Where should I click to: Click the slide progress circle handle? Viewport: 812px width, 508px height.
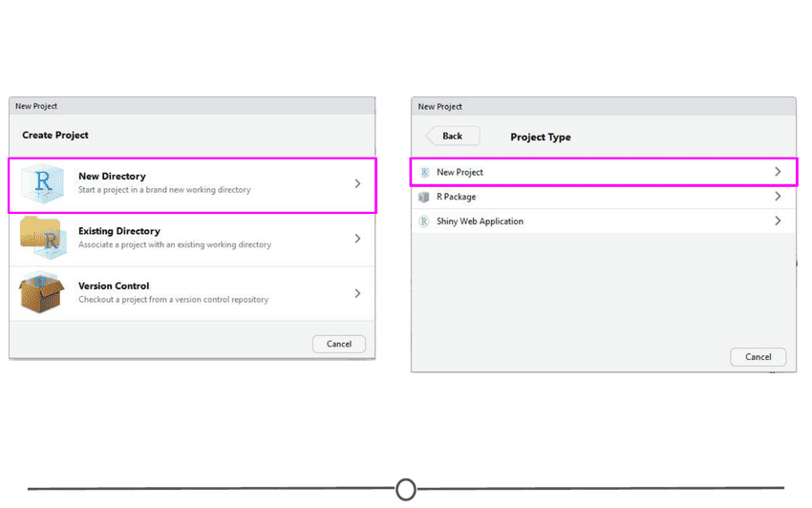[406, 489]
